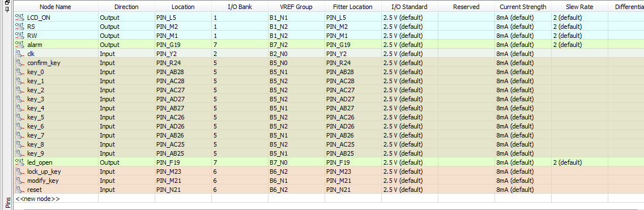Click the output pin icon for RW
The image size is (644, 210).
19,35
